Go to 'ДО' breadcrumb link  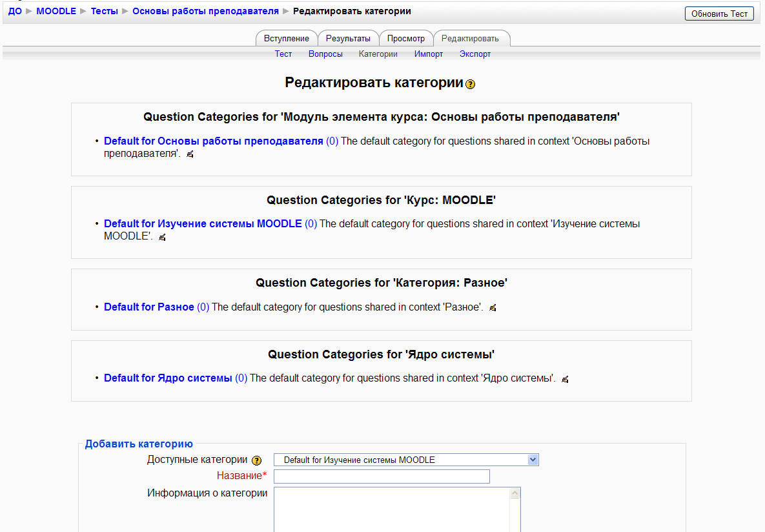click(x=15, y=11)
